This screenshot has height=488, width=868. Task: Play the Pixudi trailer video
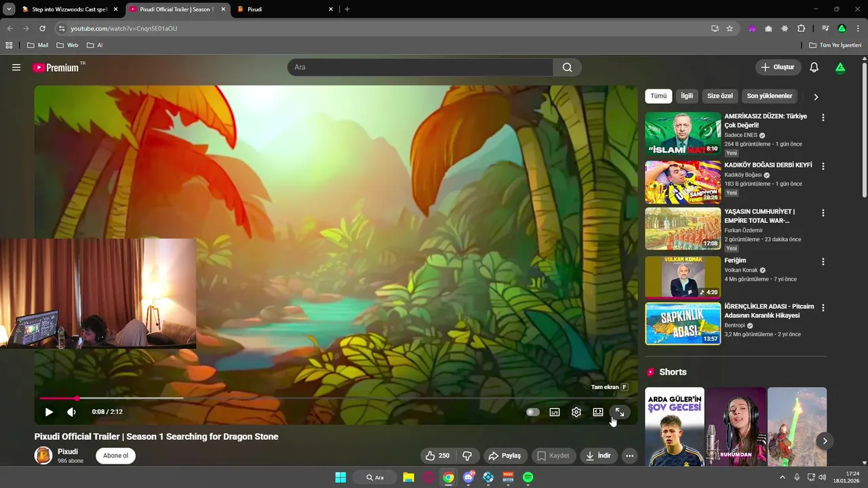click(49, 412)
